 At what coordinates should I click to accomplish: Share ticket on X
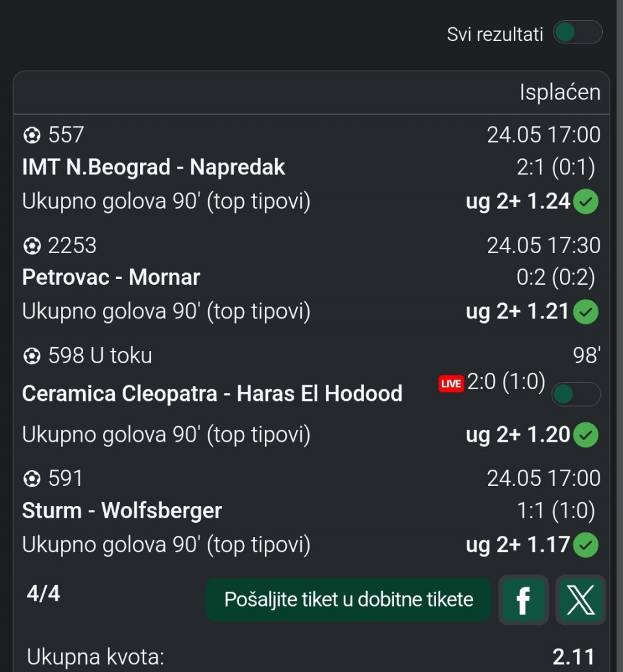[x=581, y=599]
